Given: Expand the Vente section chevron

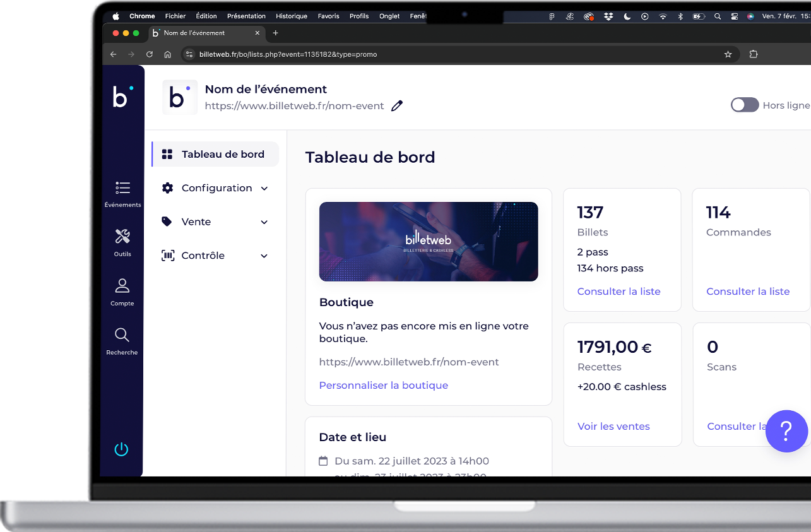Looking at the screenshot, I should (264, 222).
